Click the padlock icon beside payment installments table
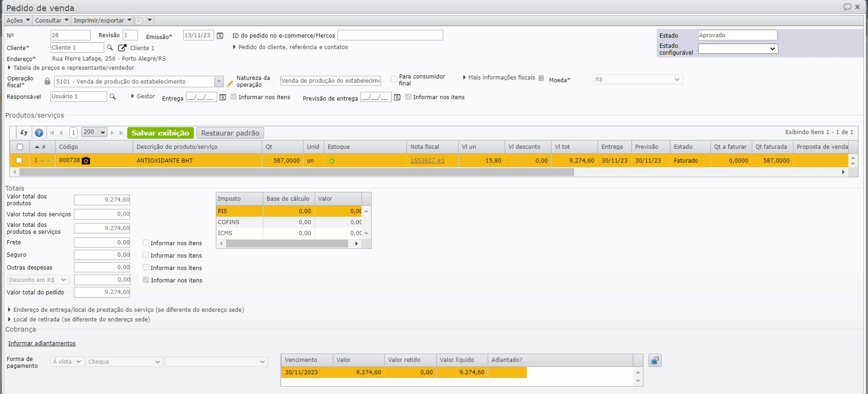This screenshot has height=394, width=868. click(x=655, y=360)
